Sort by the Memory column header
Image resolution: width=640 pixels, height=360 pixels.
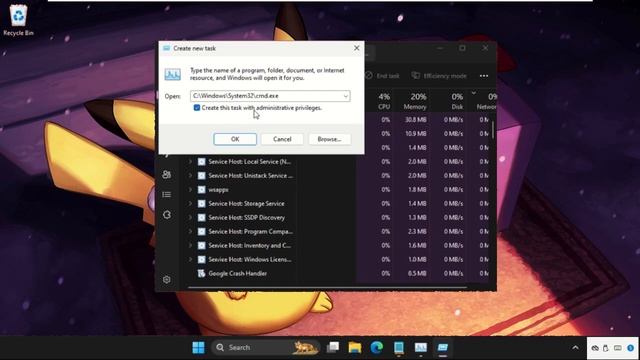[x=415, y=101]
